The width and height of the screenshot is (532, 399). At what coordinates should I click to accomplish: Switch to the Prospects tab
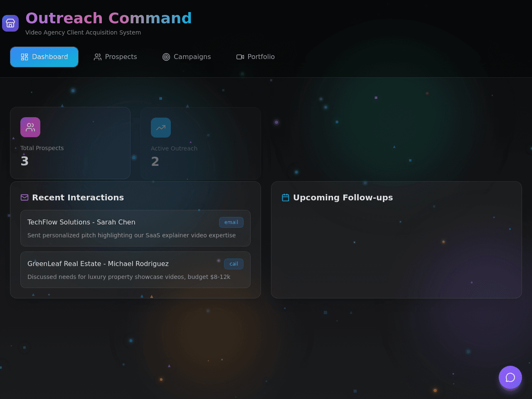[116, 57]
